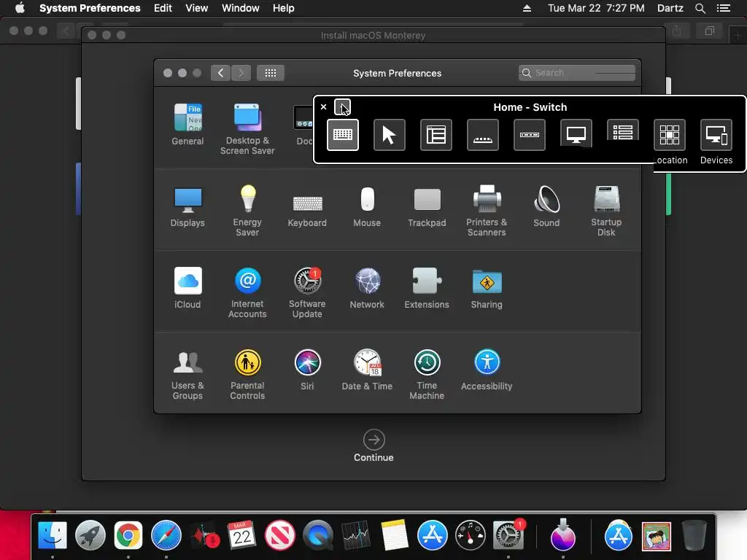Open Notification Center in menu bar

[723, 8]
